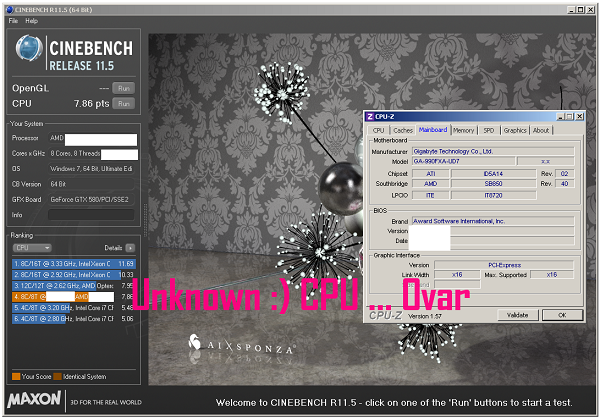Click the PCI-Express graphic interface version field

pyautogui.click(x=504, y=265)
